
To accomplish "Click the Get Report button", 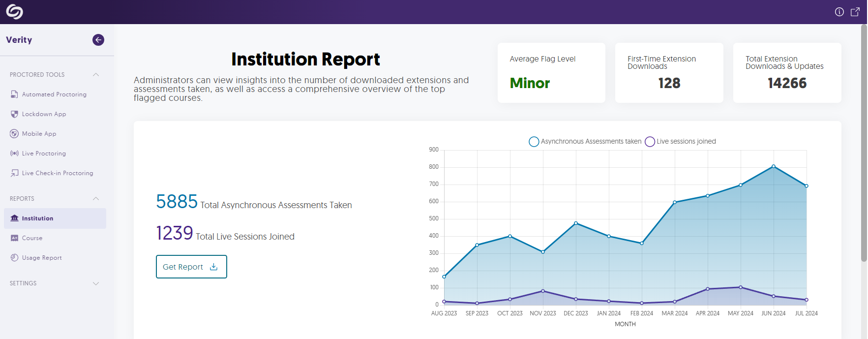I will coord(191,267).
